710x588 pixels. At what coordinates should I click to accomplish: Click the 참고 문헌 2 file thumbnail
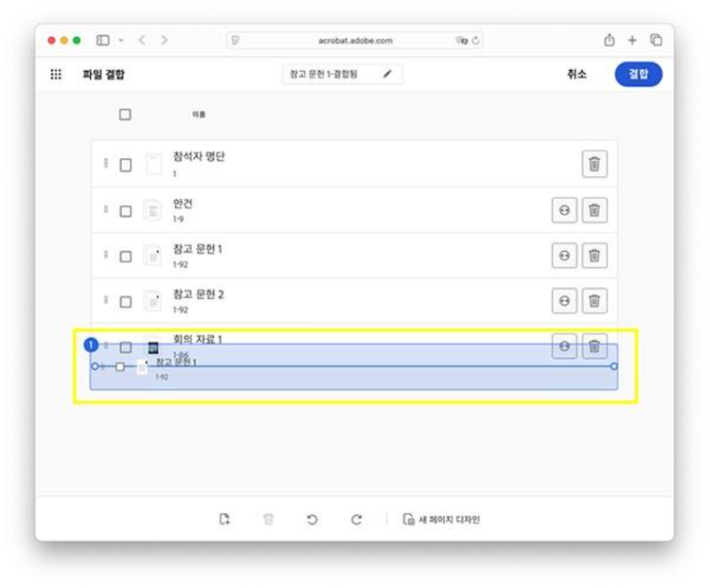152,301
